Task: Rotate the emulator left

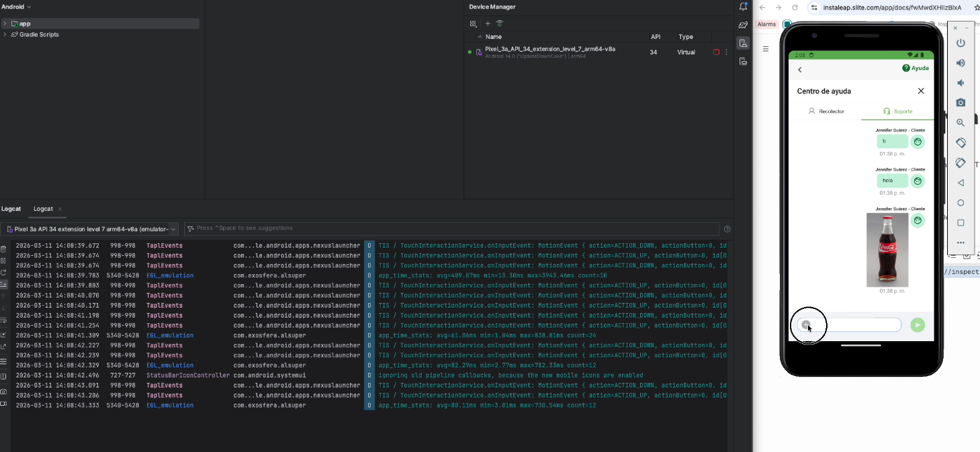Action: [x=961, y=142]
